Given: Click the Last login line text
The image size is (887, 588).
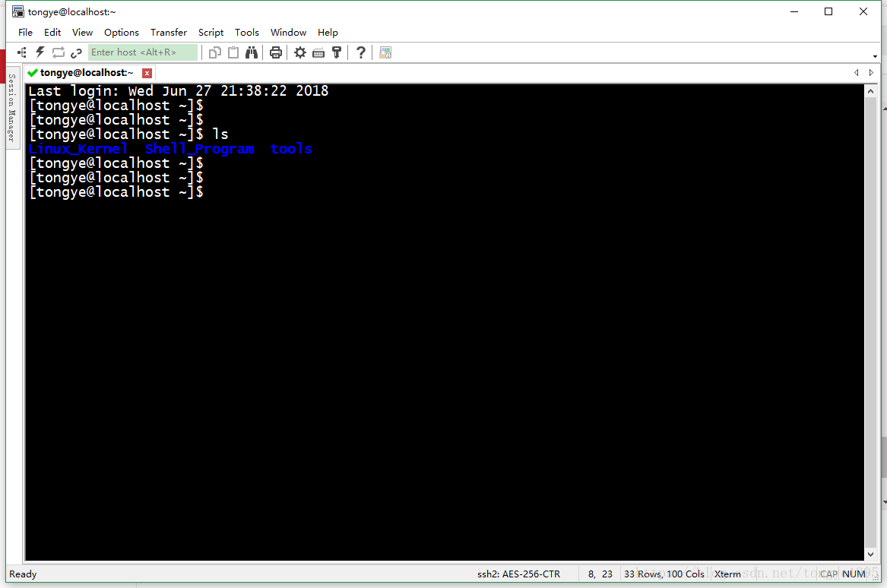Looking at the screenshot, I should (178, 90).
